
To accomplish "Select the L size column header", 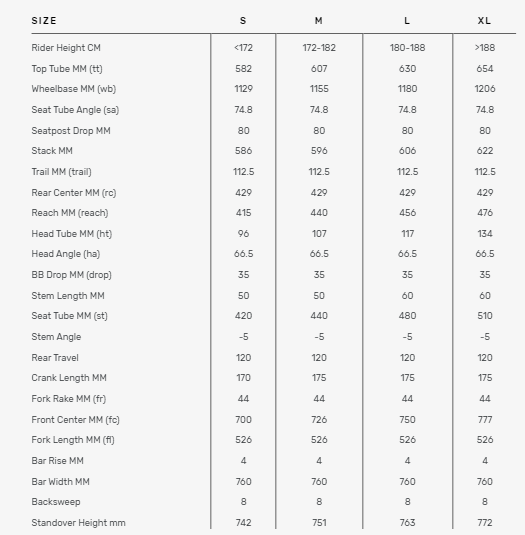I will pyautogui.click(x=407, y=21).
